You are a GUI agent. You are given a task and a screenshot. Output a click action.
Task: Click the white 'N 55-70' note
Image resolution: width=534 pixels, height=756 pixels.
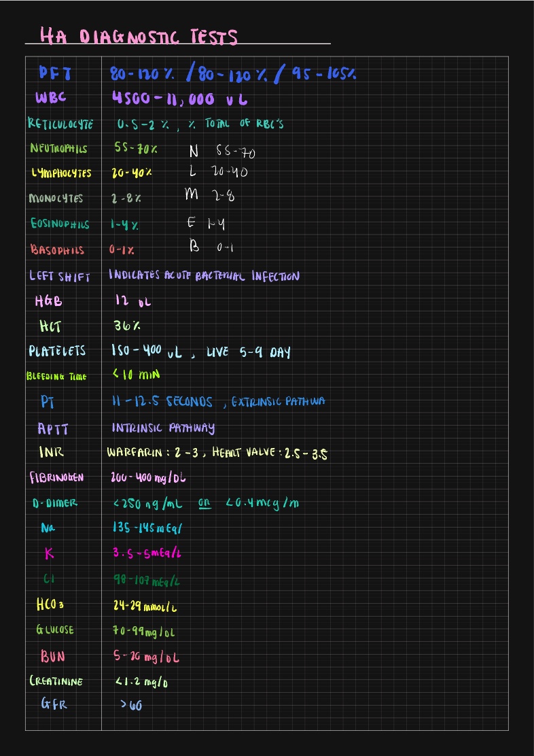coord(221,152)
